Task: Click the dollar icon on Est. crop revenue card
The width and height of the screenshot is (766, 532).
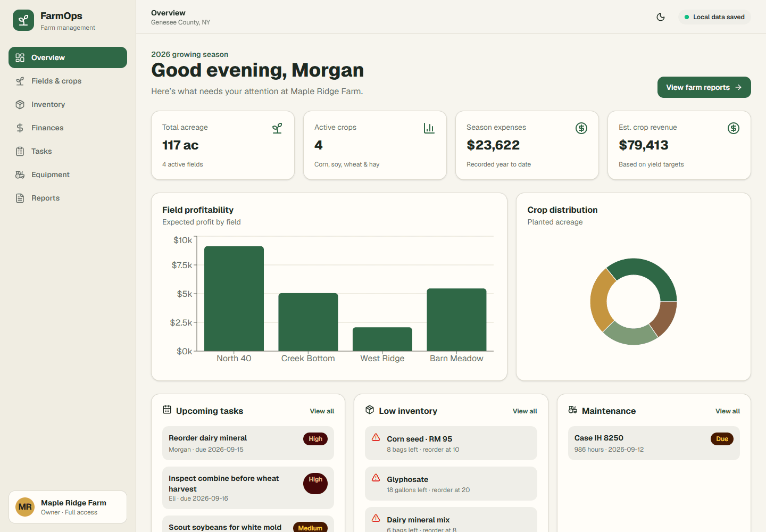Action: 734,128
